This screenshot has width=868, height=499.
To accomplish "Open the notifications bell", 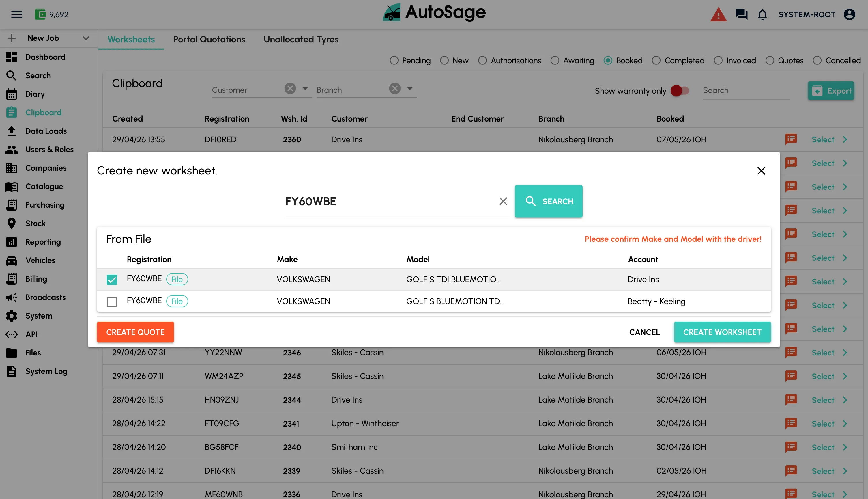I will pos(763,14).
